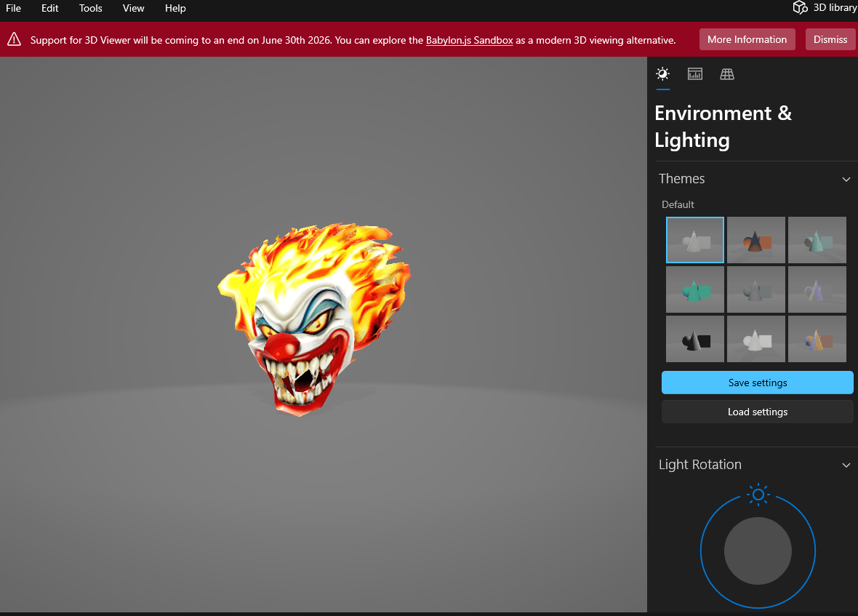
Task: Select the black shapes theme thumbnail
Action: 695,339
